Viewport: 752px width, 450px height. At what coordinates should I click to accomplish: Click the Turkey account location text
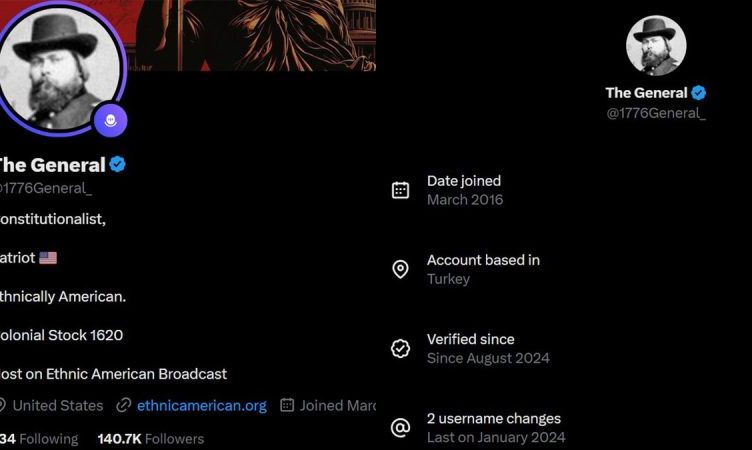[x=448, y=279]
